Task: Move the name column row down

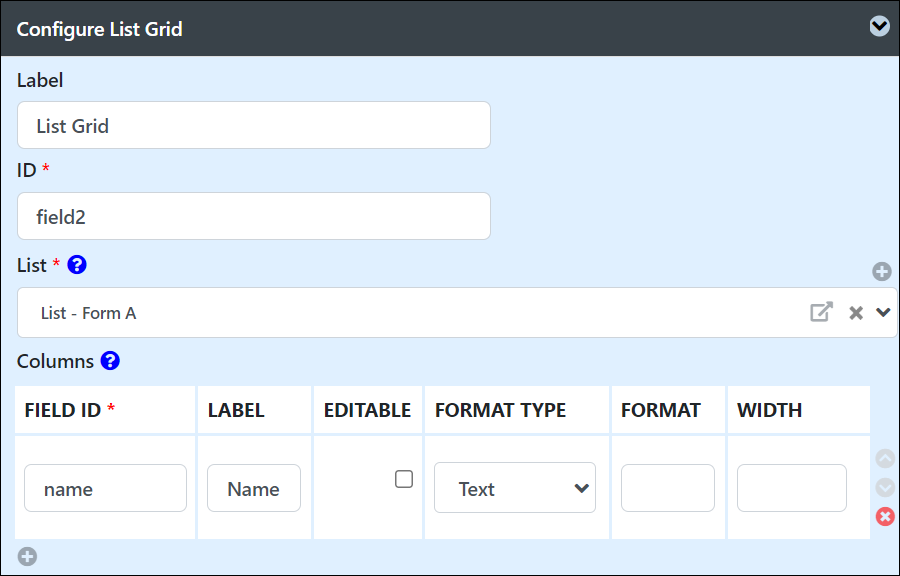Action: 885,488
